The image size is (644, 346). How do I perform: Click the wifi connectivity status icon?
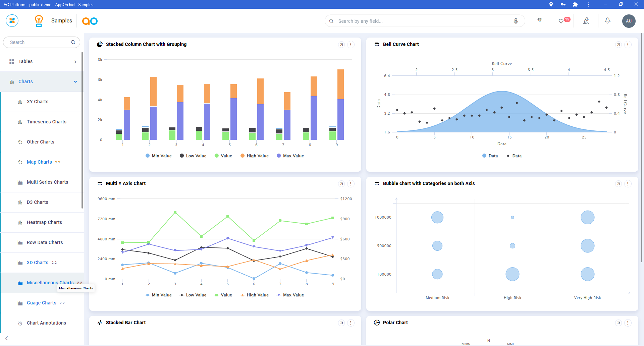click(540, 20)
